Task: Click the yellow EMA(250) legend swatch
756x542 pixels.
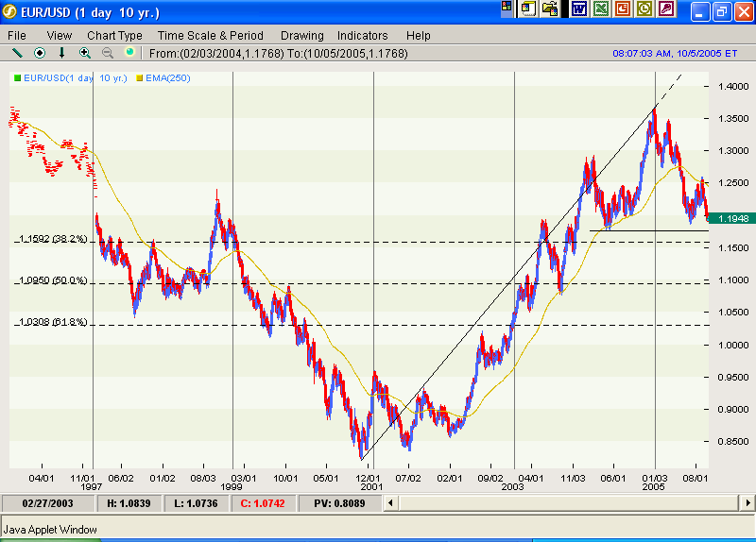Action: point(142,77)
